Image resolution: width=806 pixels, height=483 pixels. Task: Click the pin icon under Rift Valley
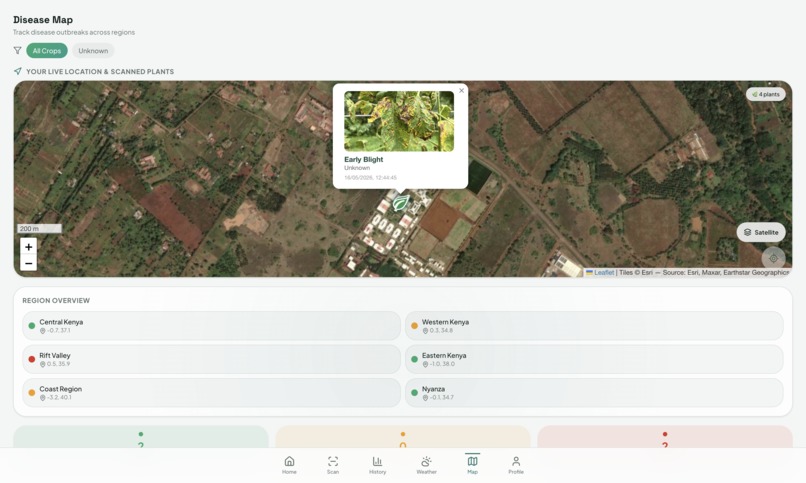point(43,364)
